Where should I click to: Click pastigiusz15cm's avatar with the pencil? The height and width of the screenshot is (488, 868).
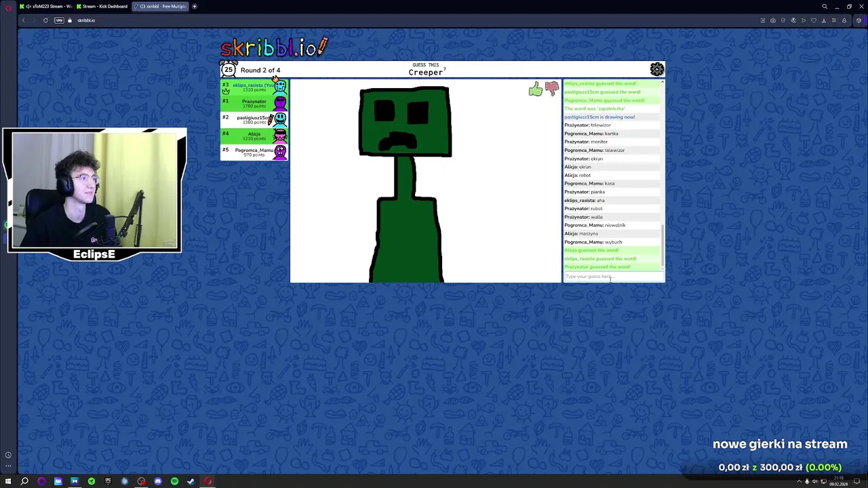[x=279, y=119]
